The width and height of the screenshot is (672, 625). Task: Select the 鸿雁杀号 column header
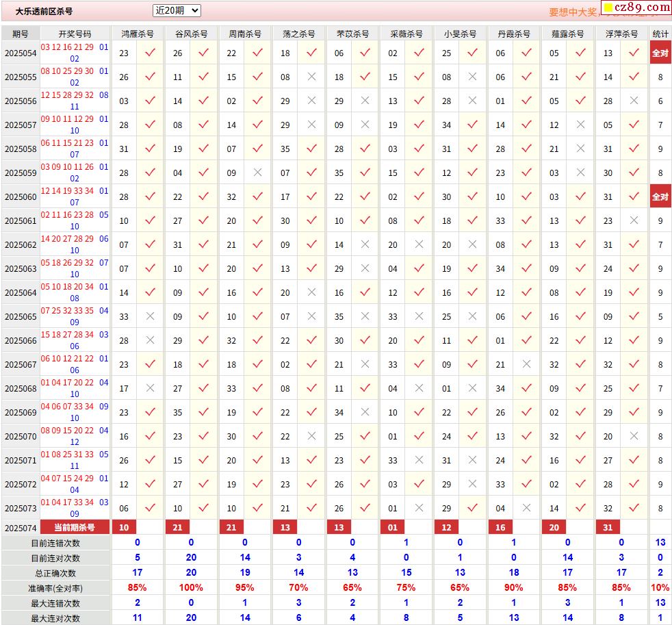137,34
